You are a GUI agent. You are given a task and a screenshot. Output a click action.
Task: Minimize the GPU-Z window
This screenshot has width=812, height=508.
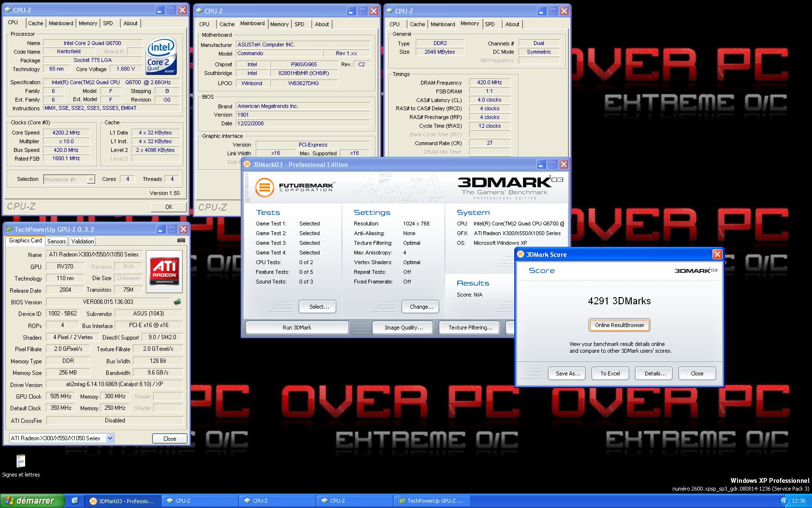click(x=161, y=229)
